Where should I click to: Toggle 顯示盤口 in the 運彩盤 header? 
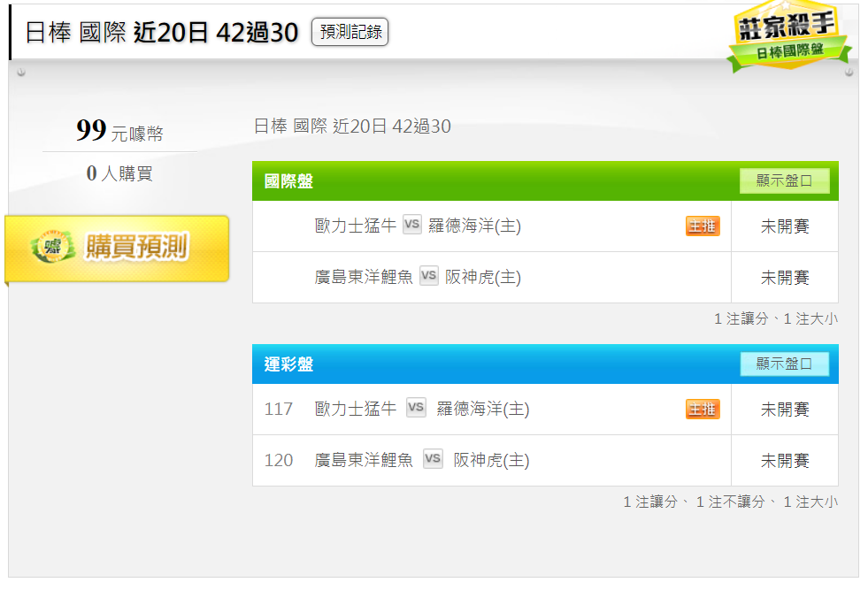[785, 364]
